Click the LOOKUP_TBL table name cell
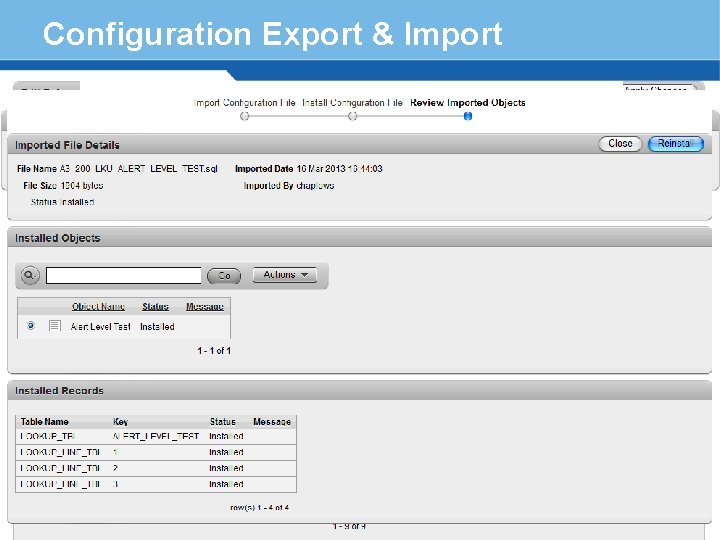Viewport: 720px width, 540px height. pos(47,436)
